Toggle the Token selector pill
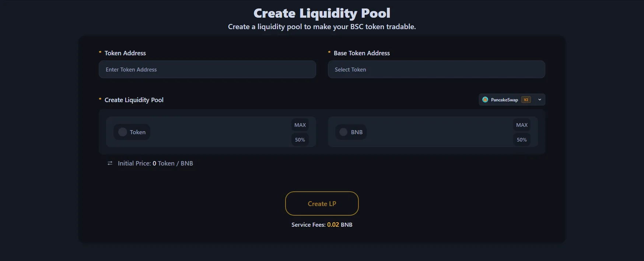 coord(132,132)
